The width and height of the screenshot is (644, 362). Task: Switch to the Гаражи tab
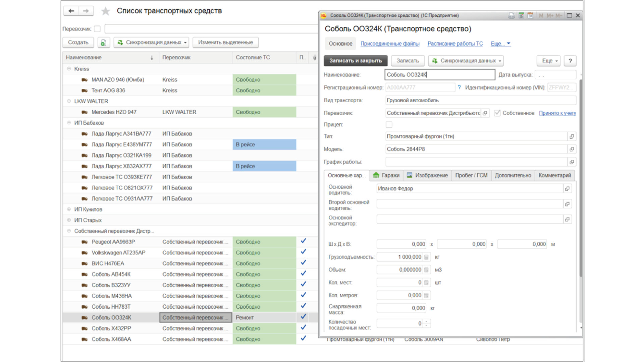(386, 175)
